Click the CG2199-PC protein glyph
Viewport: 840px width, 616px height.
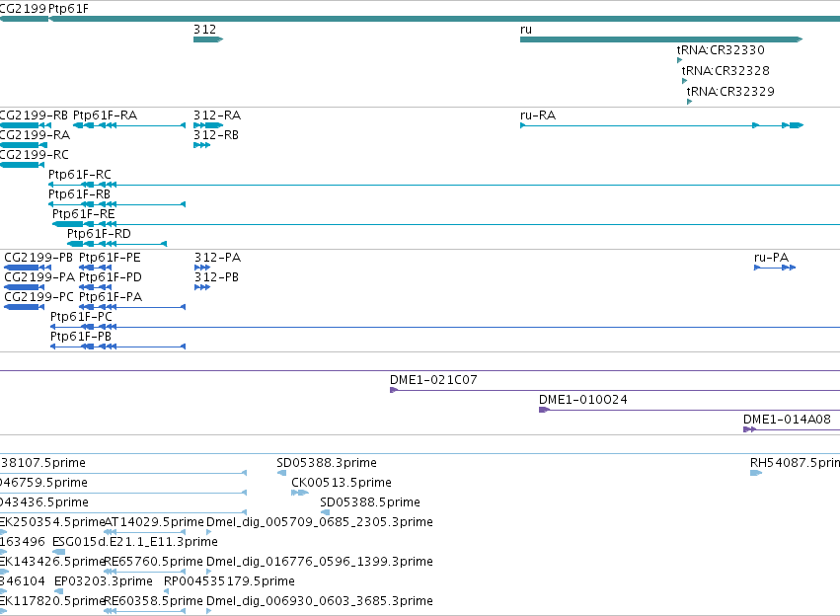(24, 307)
